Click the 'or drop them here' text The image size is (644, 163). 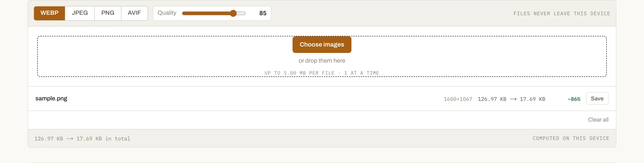(322, 61)
